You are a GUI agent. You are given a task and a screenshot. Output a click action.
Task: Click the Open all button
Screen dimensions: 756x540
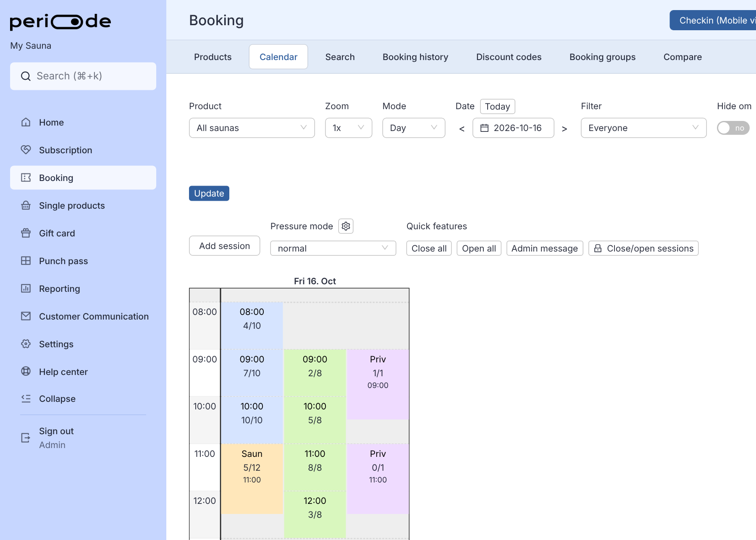coord(479,248)
